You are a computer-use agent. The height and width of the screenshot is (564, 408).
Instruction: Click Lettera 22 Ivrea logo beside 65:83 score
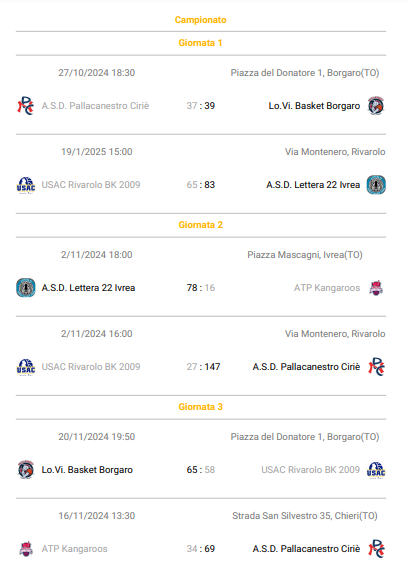point(376,185)
